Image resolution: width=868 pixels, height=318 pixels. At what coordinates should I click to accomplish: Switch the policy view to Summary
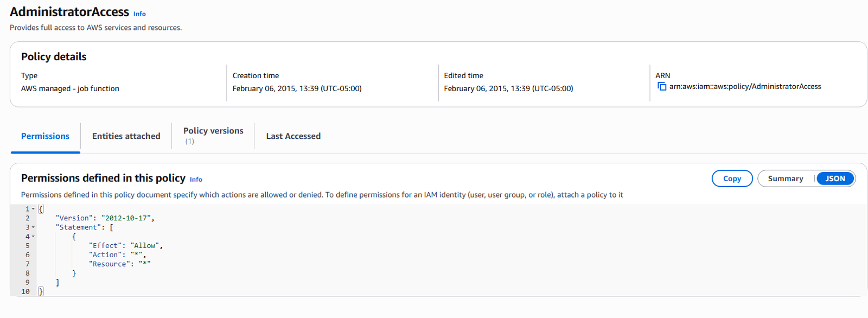tap(785, 179)
